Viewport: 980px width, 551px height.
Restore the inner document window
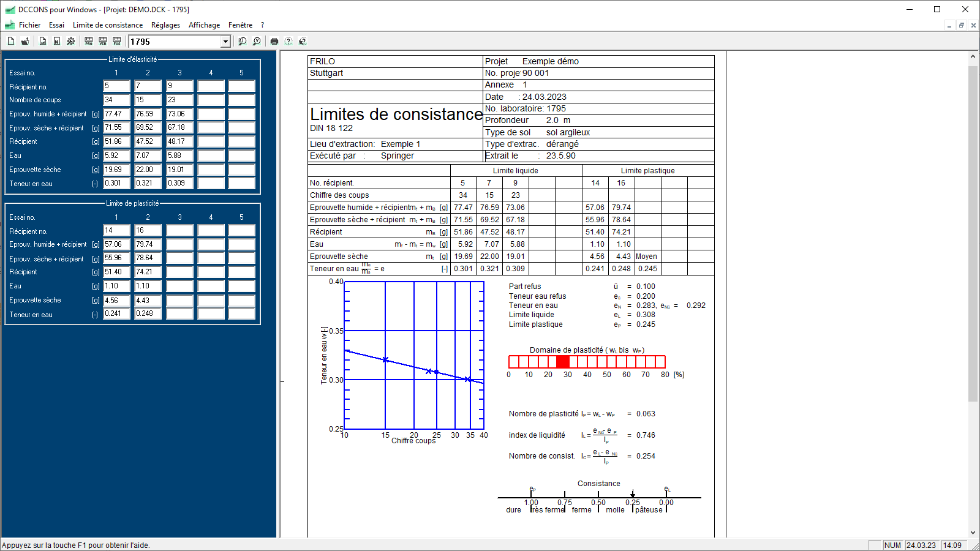click(x=962, y=25)
